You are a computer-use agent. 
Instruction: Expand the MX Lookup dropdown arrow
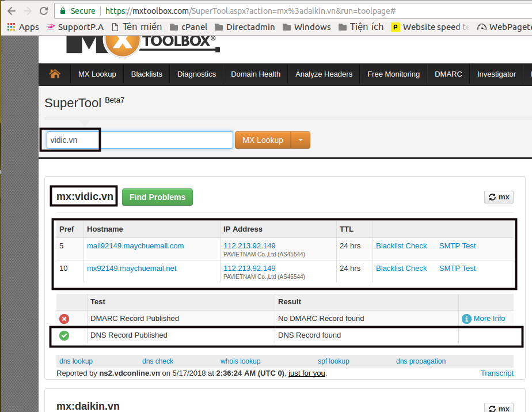[x=301, y=140]
